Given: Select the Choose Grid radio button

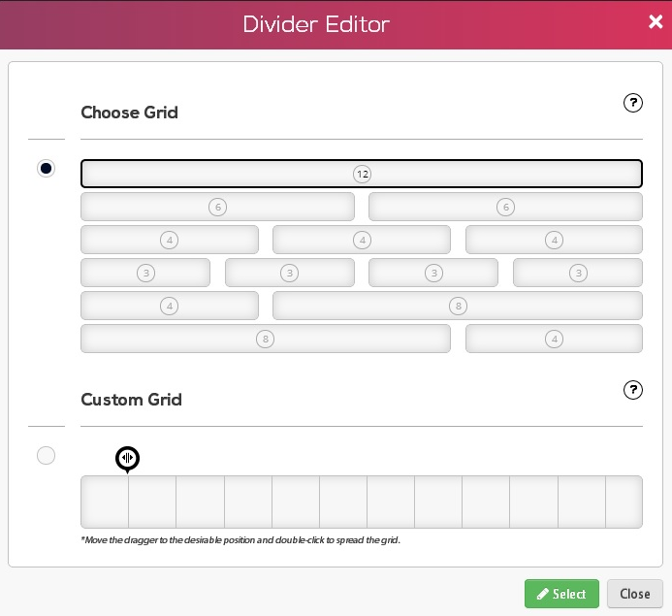Looking at the screenshot, I should [46, 168].
